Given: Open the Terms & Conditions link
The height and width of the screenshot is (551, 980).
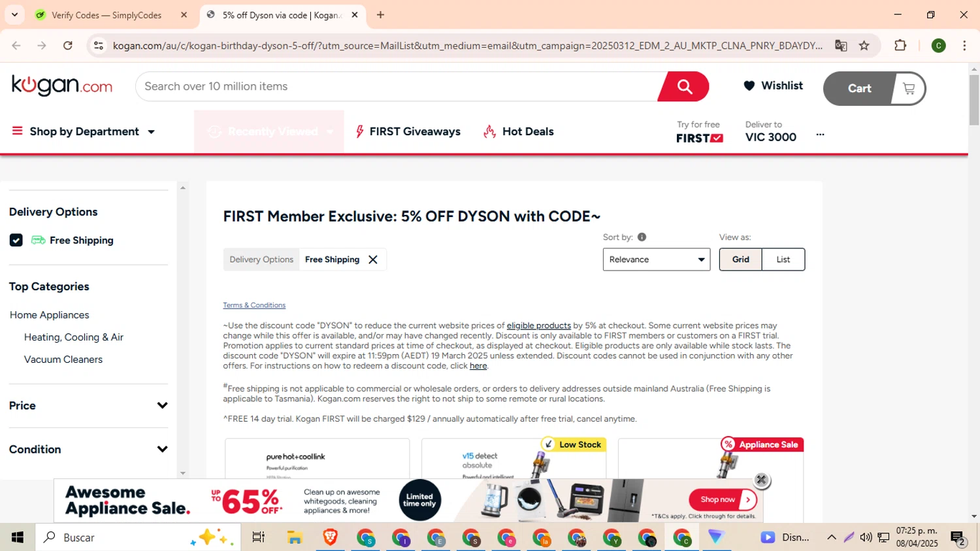Looking at the screenshot, I should 254,305.
